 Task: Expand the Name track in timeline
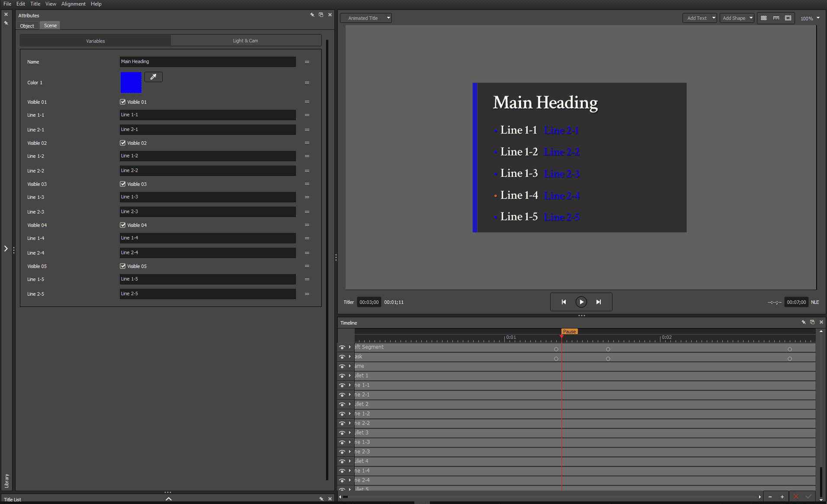tap(350, 366)
